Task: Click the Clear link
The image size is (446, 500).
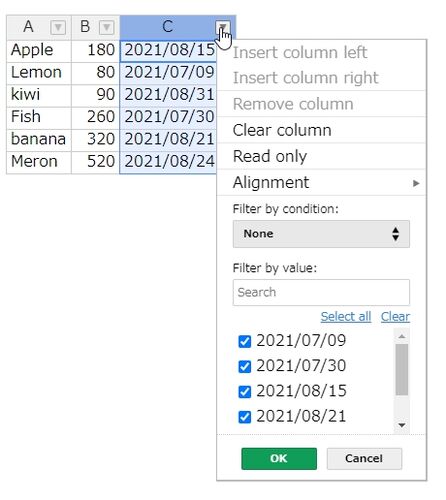Action: [395, 317]
